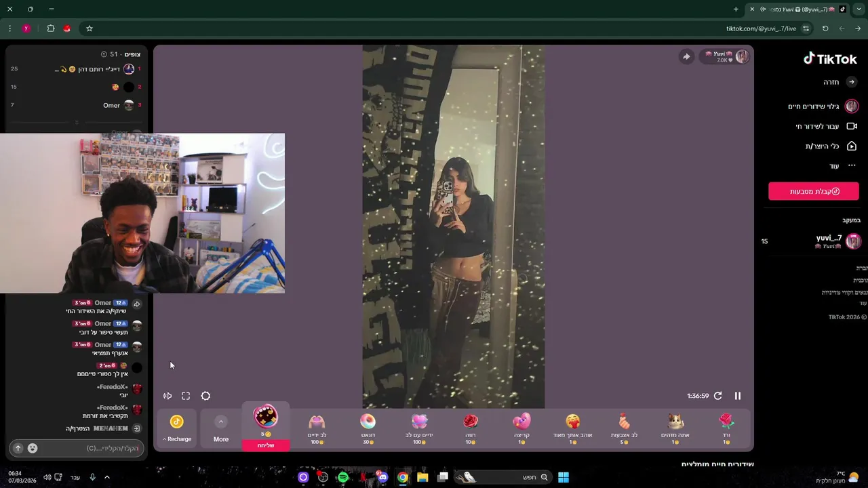Click the צופים viewers count header
Viewport: 868px width, 488px height.
(121, 54)
